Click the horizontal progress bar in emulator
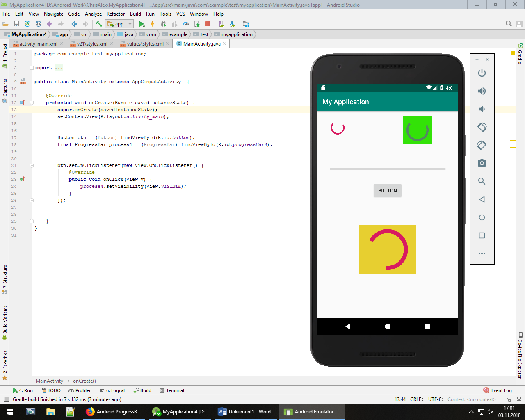This screenshot has width=525, height=420. [387, 169]
